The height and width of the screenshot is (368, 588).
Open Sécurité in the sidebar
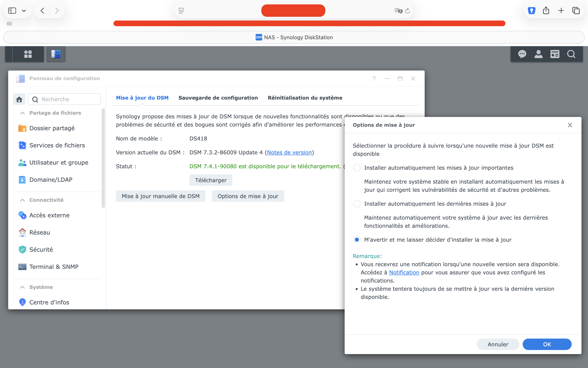tap(41, 249)
